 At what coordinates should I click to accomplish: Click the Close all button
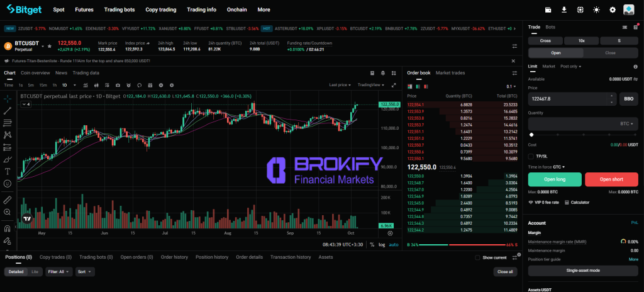pos(504,272)
